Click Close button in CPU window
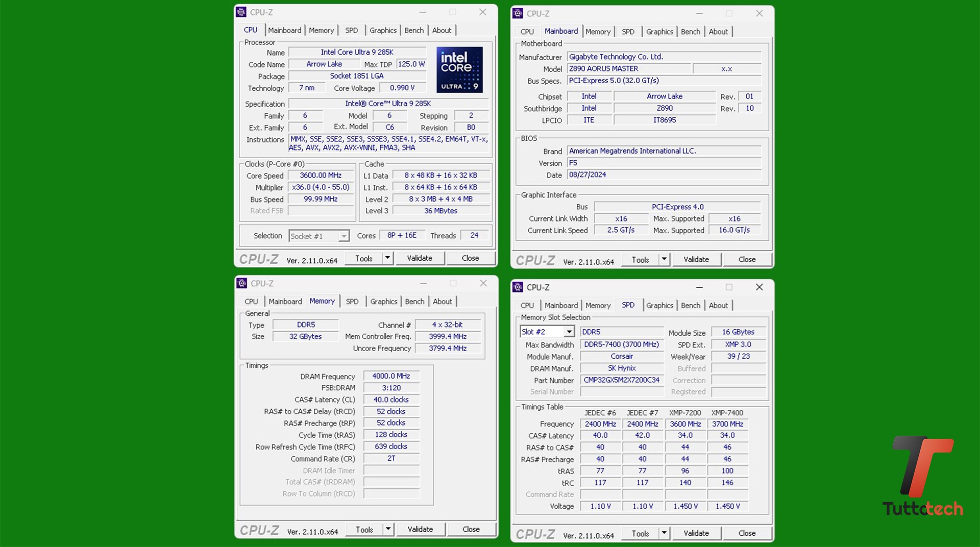The height and width of the screenshot is (547, 980). point(470,258)
